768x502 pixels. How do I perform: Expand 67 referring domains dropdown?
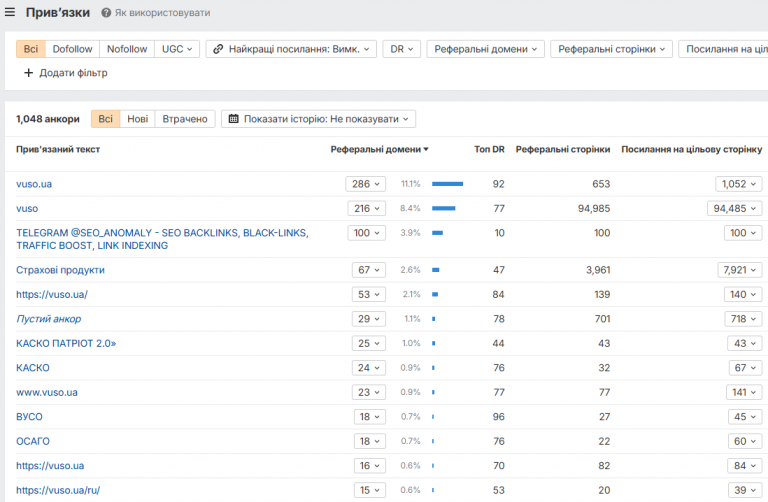click(368, 270)
